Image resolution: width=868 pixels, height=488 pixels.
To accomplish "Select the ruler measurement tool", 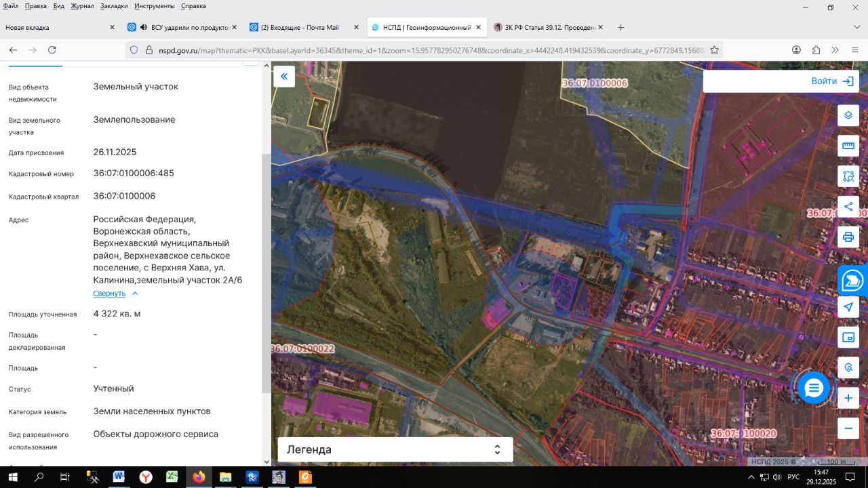I will click(848, 146).
